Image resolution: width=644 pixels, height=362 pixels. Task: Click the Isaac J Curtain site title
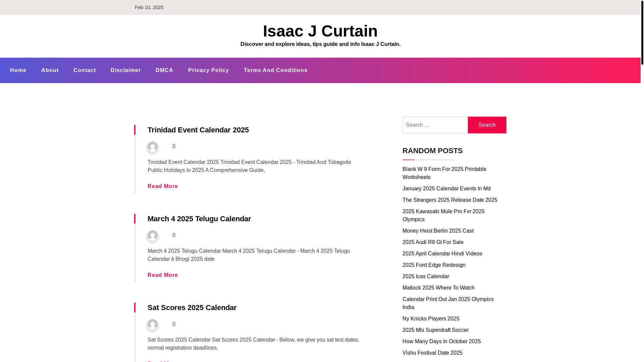click(320, 31)
